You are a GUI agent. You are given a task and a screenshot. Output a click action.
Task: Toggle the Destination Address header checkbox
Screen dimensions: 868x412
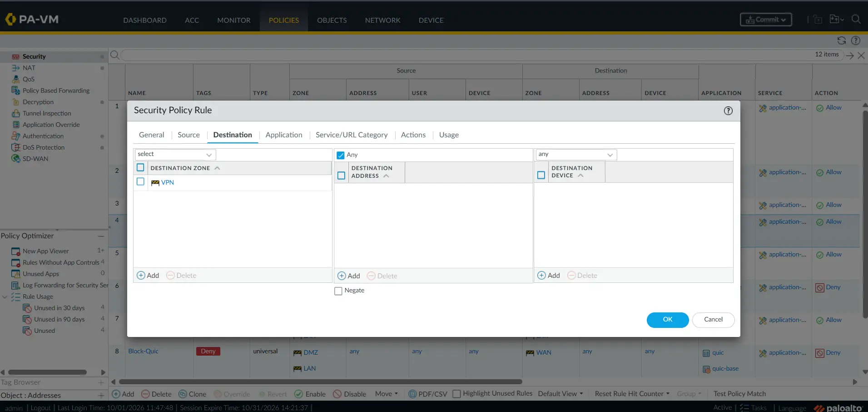coord(341,176)
